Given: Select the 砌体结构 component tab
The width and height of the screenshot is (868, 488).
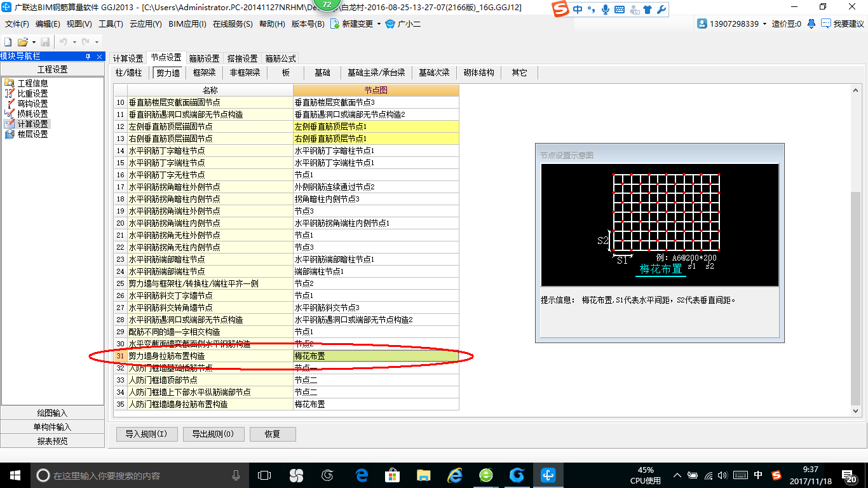Looking at the screenshot, I should [479, 72].
